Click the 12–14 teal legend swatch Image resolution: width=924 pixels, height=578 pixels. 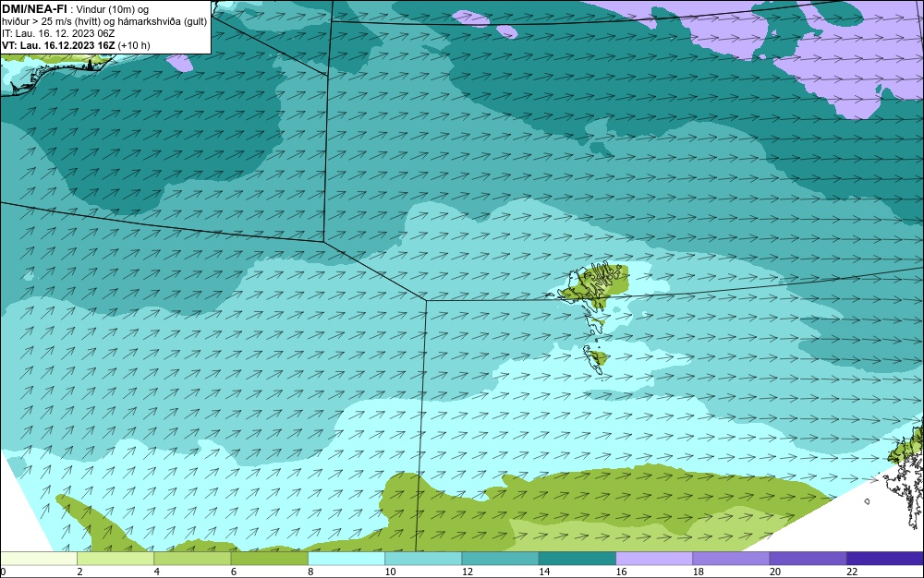click(500, 558)
